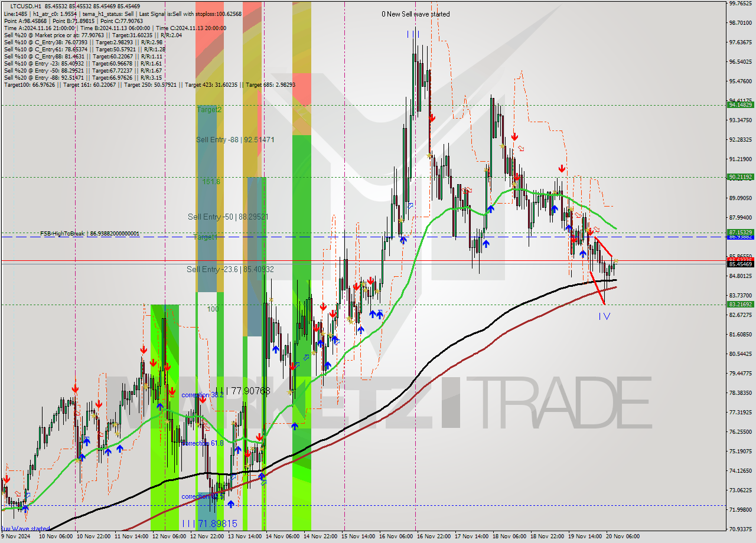Select the FSB-HighToBreak level label
Image resolution: width=756 pixels, height=543 pixels.
click(90, 234)
